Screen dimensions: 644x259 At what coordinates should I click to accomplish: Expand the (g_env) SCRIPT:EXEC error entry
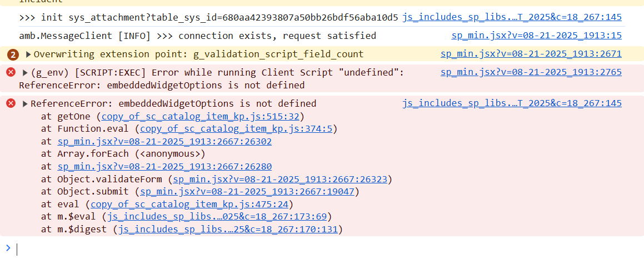26,73
